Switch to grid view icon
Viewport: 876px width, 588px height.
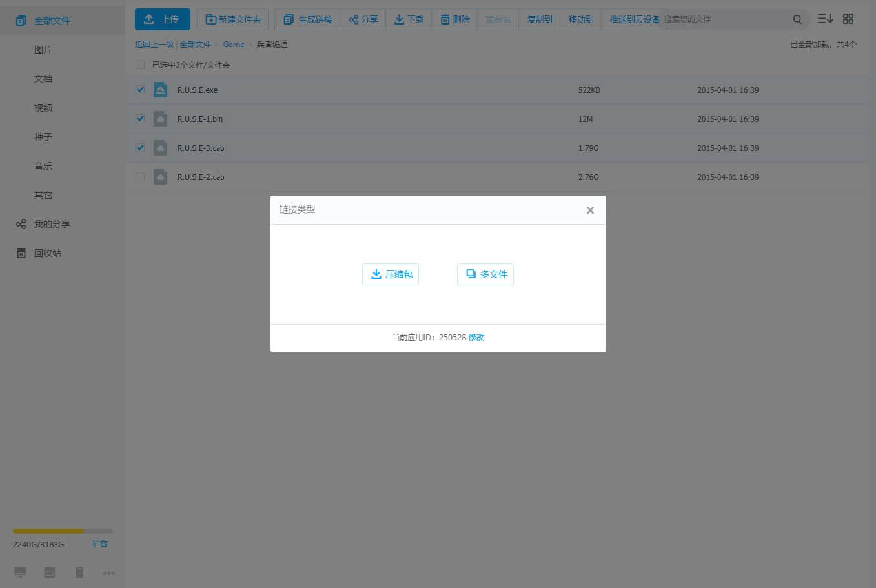click(848, 19)
